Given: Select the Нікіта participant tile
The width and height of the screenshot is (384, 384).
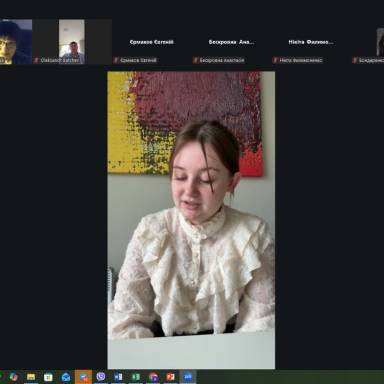Looking at the screenshot, I should click(x=311, y=42).
